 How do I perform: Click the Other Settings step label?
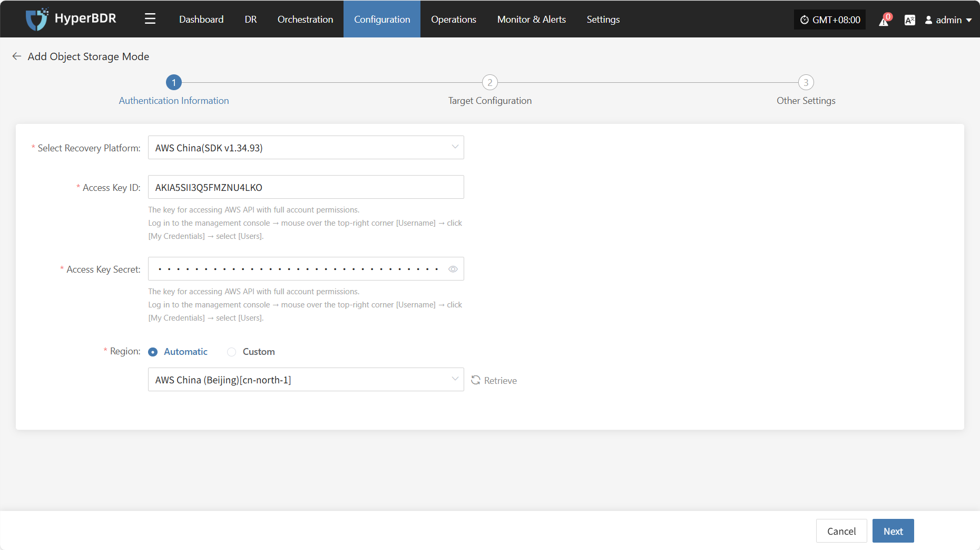[806, 101]
